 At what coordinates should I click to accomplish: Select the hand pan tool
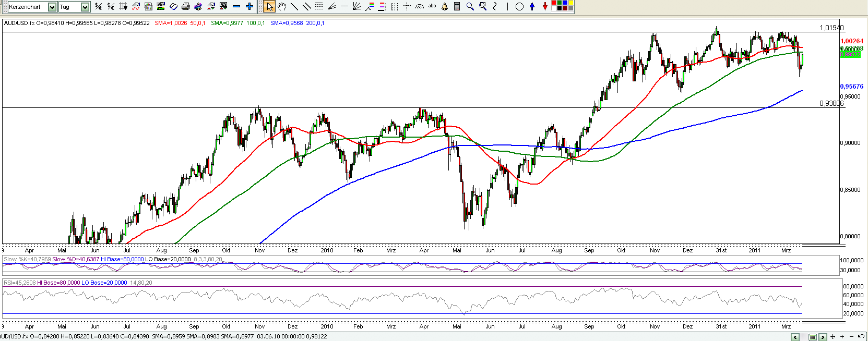(282, 6)
